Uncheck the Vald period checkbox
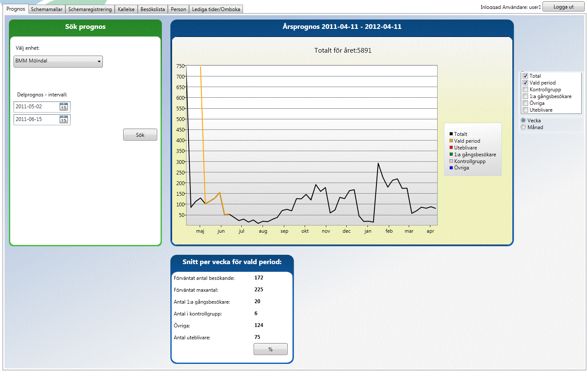 click(x=525, y=83)
